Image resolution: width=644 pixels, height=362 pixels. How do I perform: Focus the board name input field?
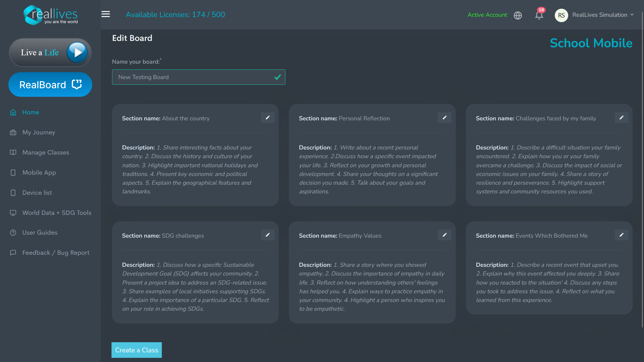click(199, 77)
